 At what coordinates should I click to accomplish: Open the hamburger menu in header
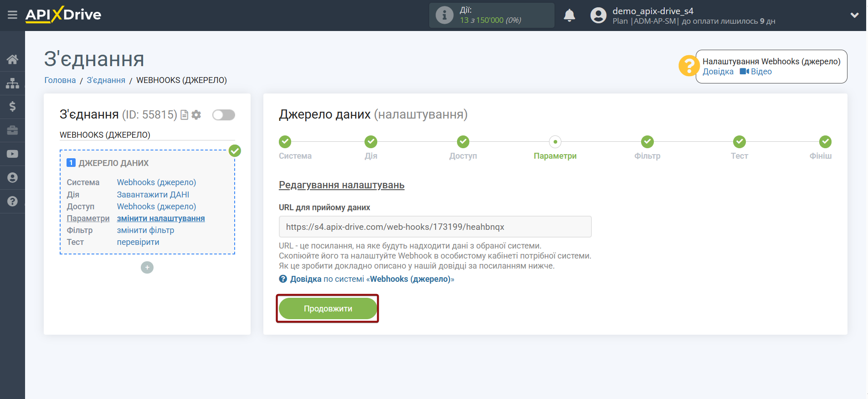pyautogui.click(x=12, y=15)
